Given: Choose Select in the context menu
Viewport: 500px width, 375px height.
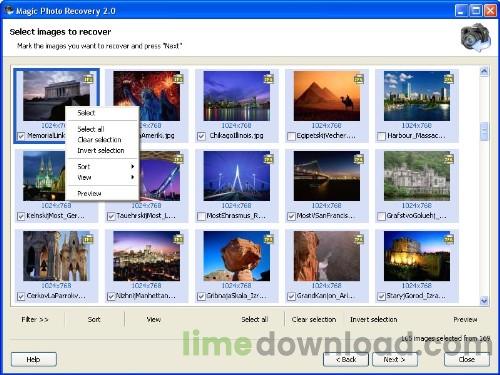Looking at the screenshot, I should [102, 113].
